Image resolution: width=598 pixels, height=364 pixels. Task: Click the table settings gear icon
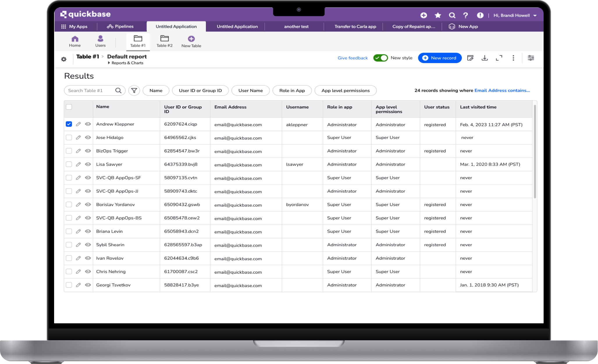click(64, 59)
